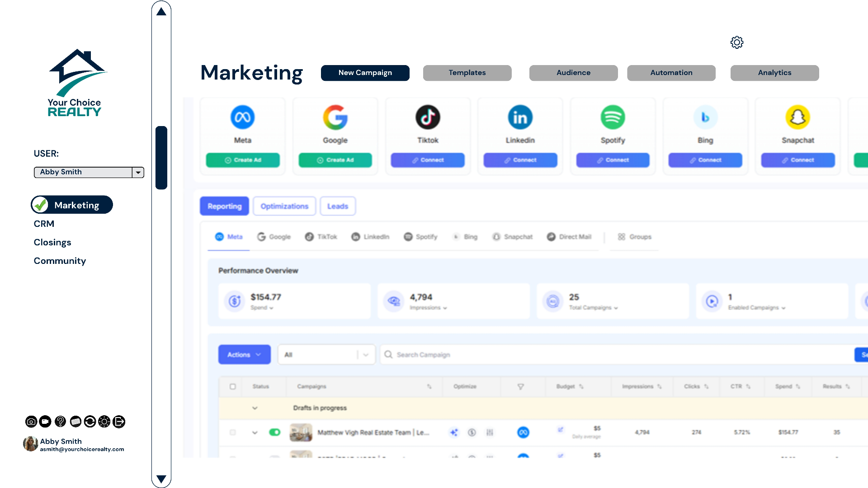Click the LinkedIn logo icon card
The height and width of the screenshot is (488, 868).
pos(520,117)
